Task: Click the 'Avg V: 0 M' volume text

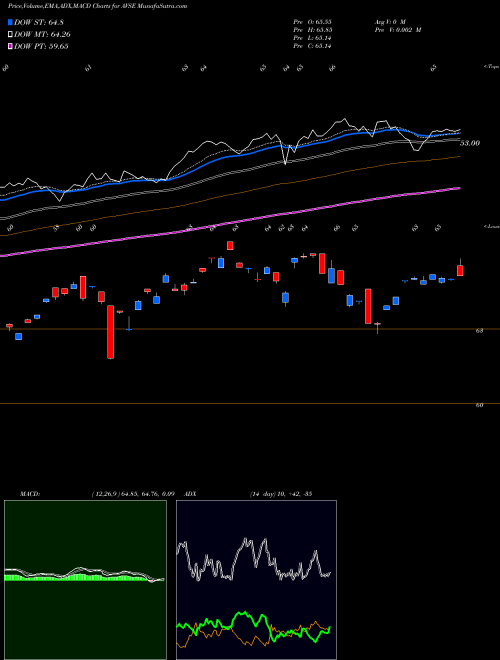Action: click(392, 22)
